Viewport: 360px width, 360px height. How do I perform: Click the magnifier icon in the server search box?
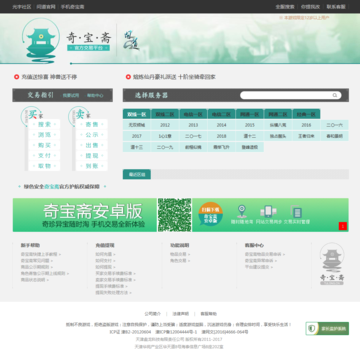[x=335, y=95]
